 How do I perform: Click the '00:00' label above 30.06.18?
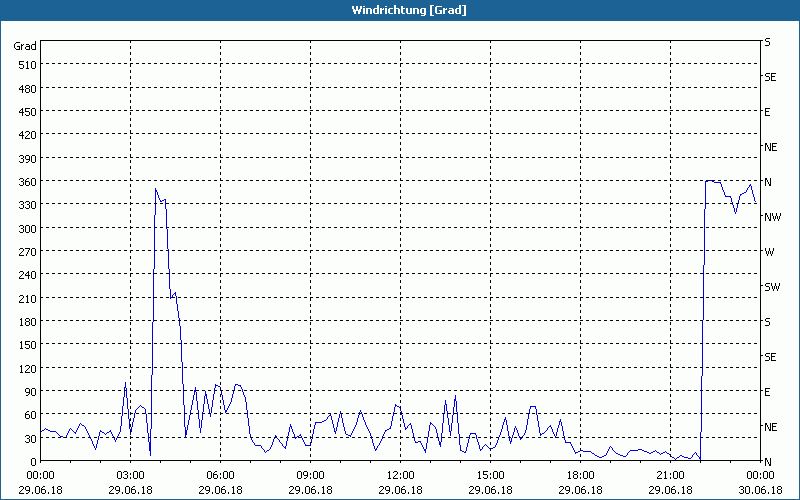click(x=760, y=476)
